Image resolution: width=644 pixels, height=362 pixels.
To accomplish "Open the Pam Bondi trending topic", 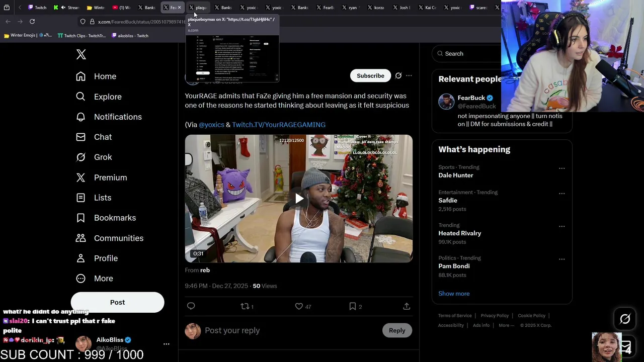I will pos(454,266).
